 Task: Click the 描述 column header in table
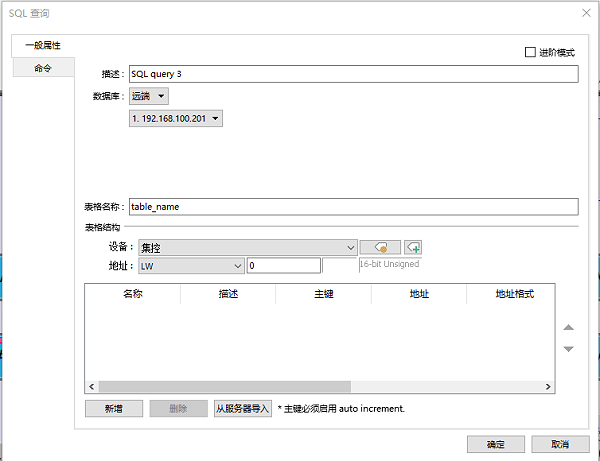pos(228,294)
